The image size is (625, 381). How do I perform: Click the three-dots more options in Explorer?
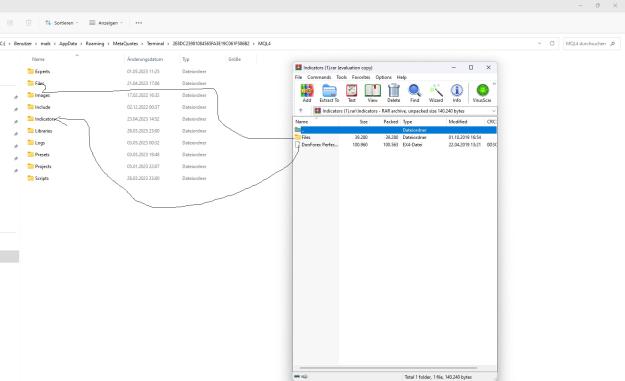139,23
